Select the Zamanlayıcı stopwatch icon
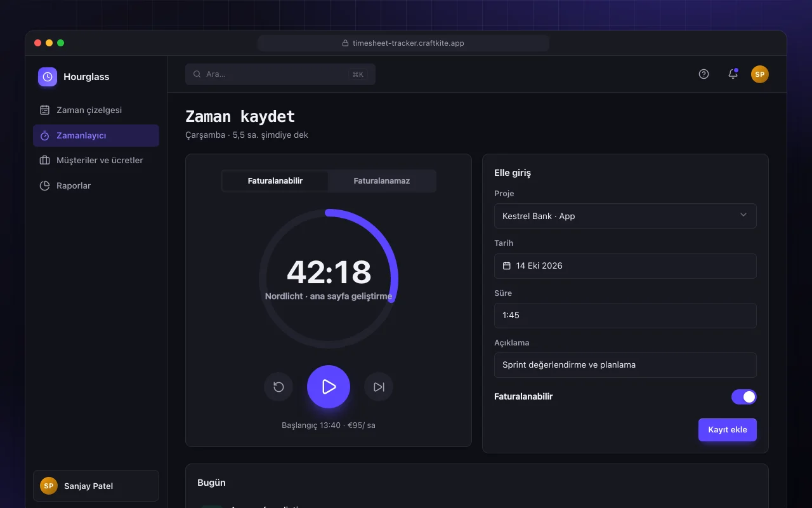The image size is (812, 508). (x=44, y=135)
